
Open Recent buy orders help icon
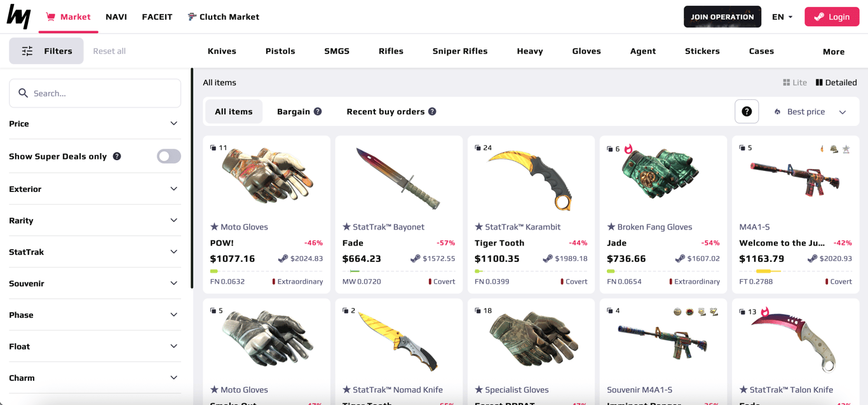coord(432,111)
